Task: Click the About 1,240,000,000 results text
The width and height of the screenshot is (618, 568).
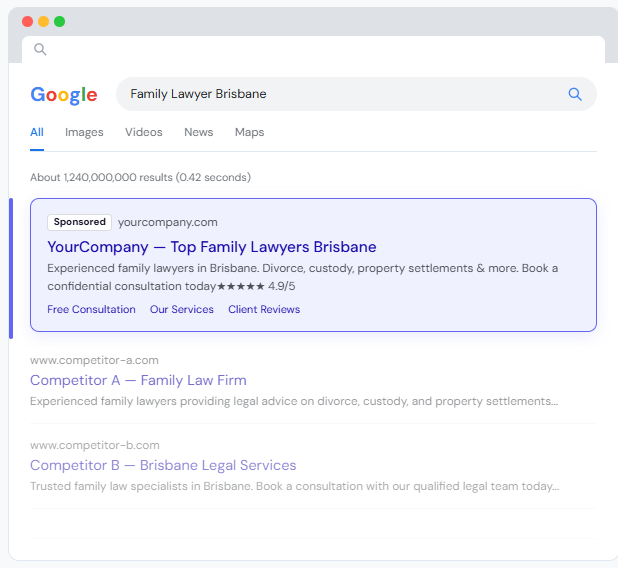Action: 140,177
